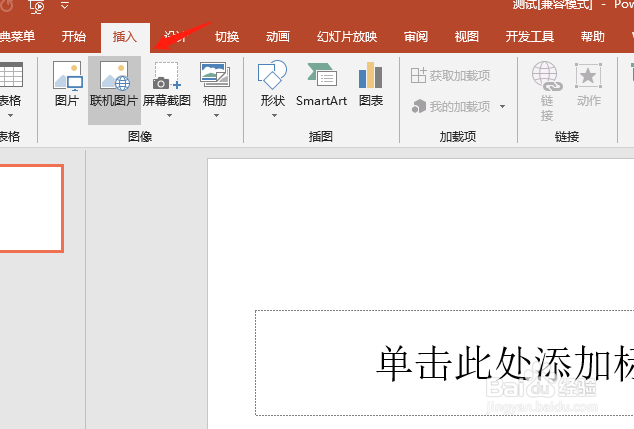Open the customize quick access toolbar dropdown
Image resolution: width=634 pixels, height=429 pixels.
(x=64, y=6)
